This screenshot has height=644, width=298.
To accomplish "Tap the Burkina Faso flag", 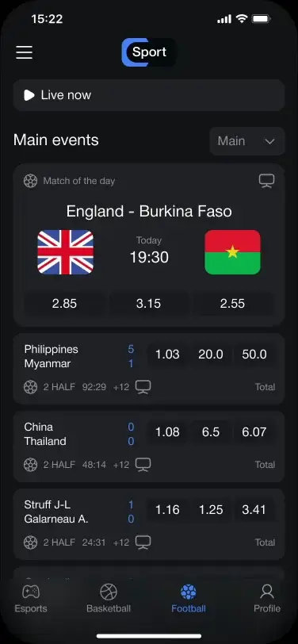I will [233, 252].
